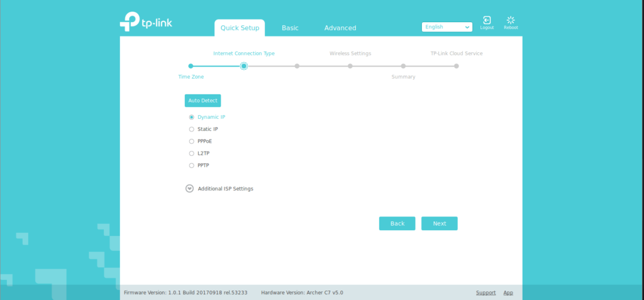The height and width of the screenshot is (300, 644).
Task: Expand Additional ISP Settings arrow icon
Action: (x=189, y=189)
